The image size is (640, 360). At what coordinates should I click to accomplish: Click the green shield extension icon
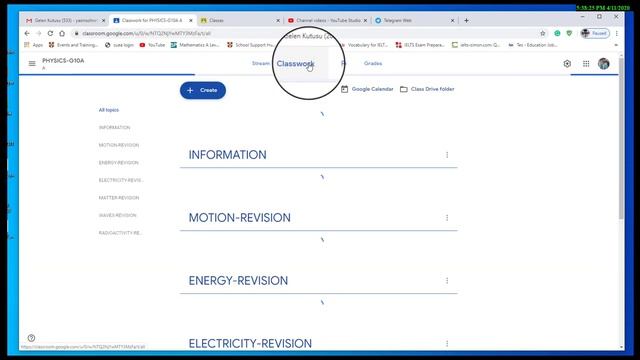(x=569, y=33)
